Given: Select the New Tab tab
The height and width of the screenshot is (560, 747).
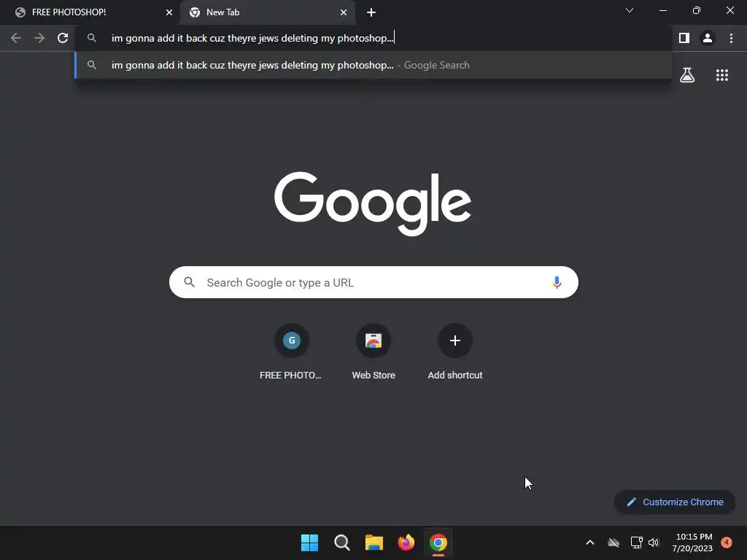Looking at the screenshot, I should 267,12.
